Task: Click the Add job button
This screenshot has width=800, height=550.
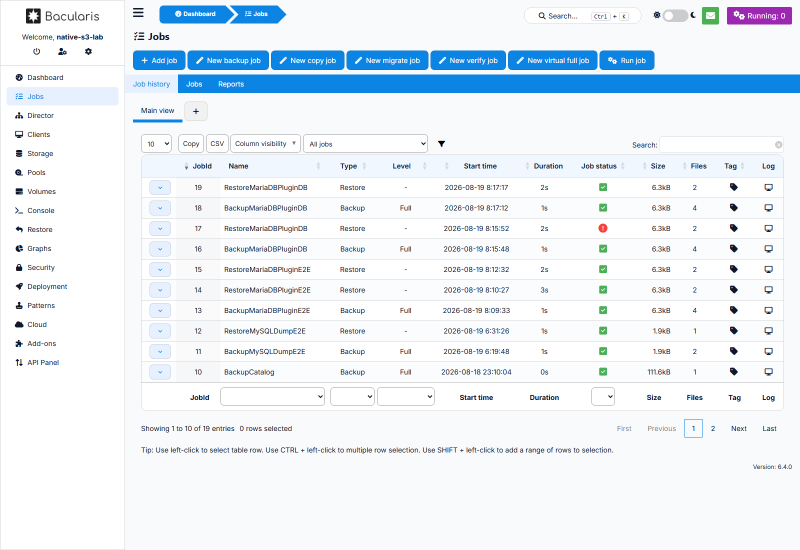Action: click(x=159, y=60)
